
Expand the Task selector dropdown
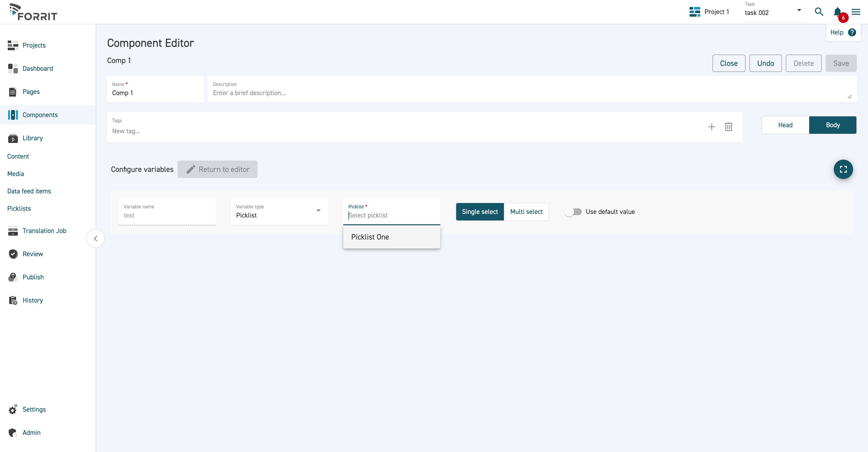click(799, 10)
